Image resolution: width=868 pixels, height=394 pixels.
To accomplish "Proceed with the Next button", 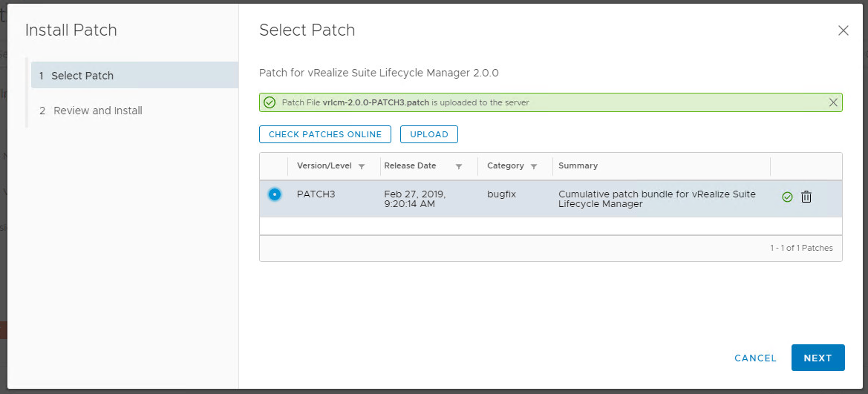I will pyautogui.click(x=818, y=358).
